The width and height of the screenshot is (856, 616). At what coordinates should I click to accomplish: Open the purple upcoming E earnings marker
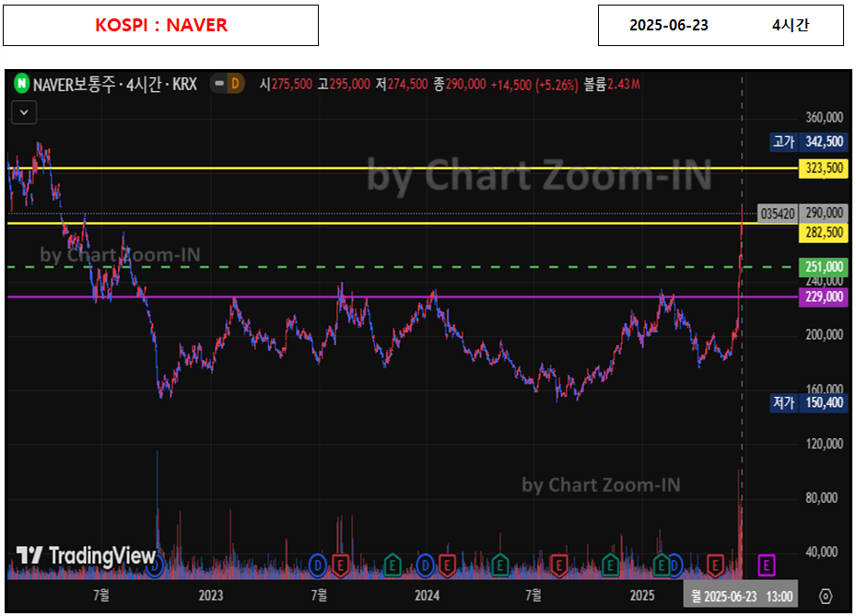pos(767,565)
